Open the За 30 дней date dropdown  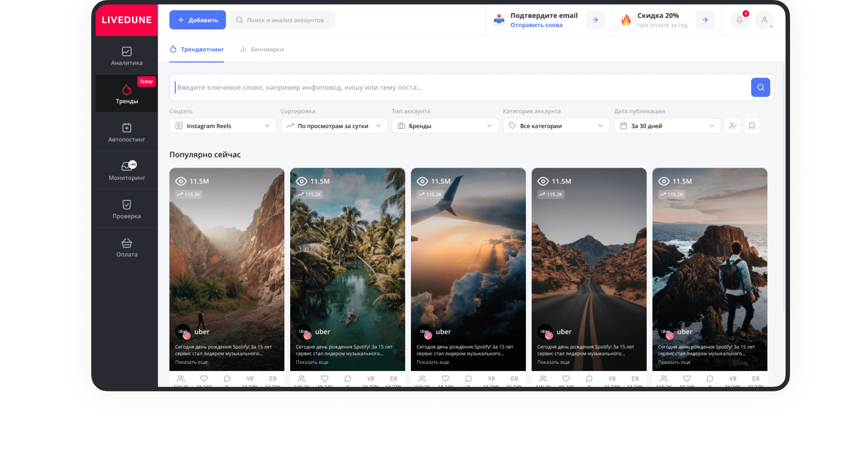pos(667,126)
